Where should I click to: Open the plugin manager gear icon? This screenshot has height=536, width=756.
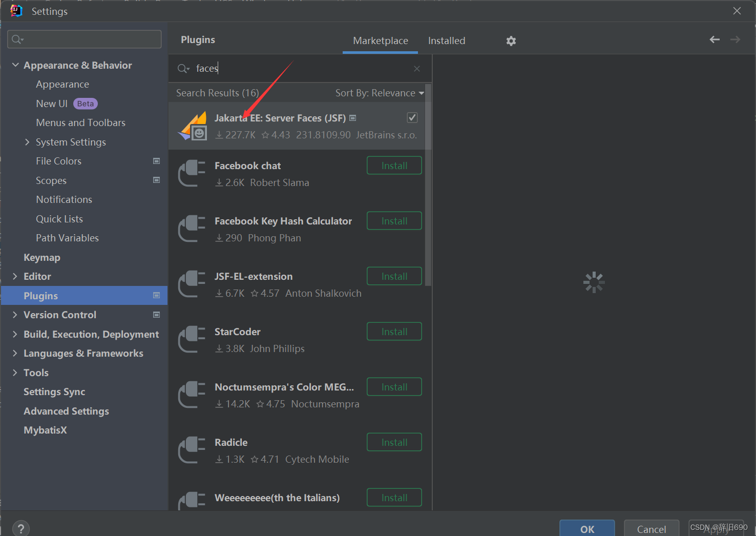(511, 40)
